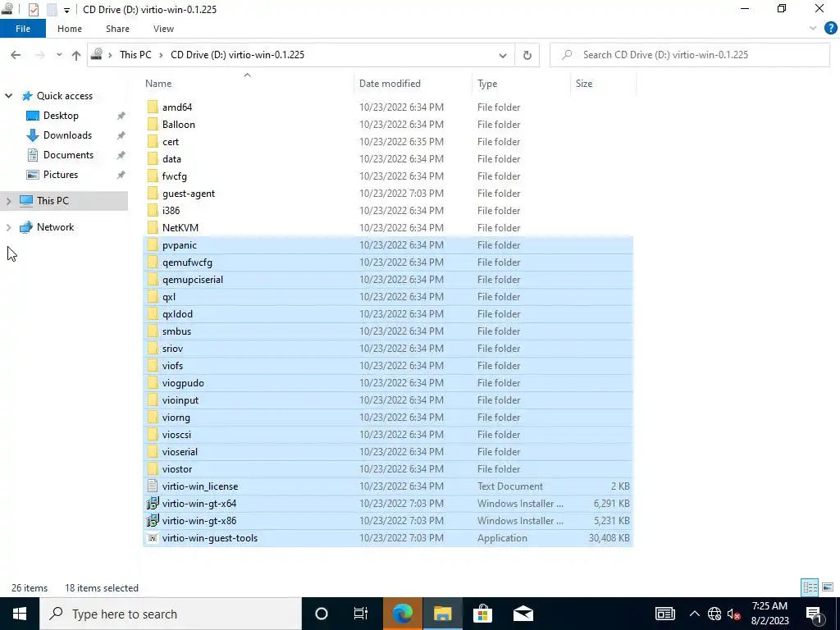
Task: Expand the ribbon with the chevron
Action: pos(813,29)
